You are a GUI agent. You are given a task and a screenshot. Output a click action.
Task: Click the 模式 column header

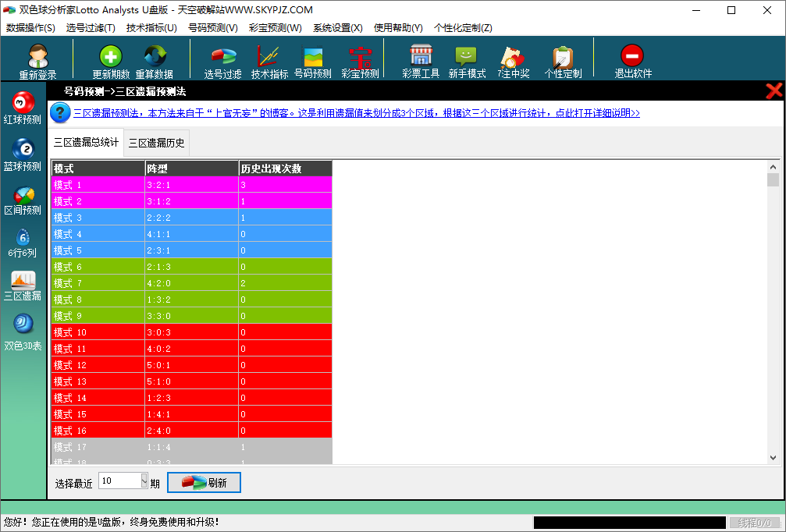pyautogui.click(x=98, y=168)
